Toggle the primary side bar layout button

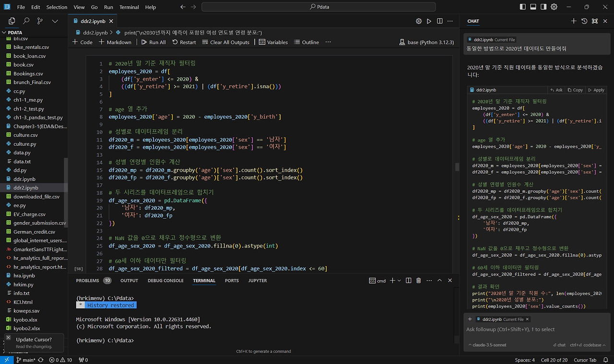[522, 7]
